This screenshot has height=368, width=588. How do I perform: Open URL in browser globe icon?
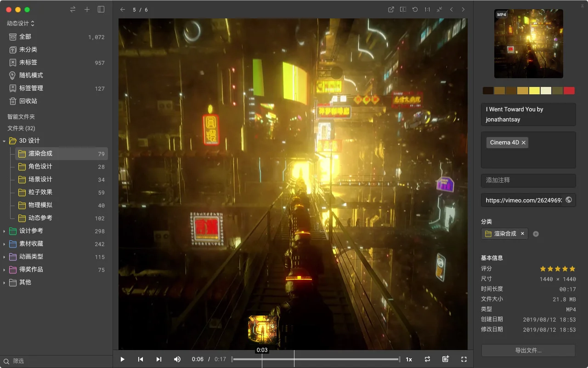coord(569,200)
